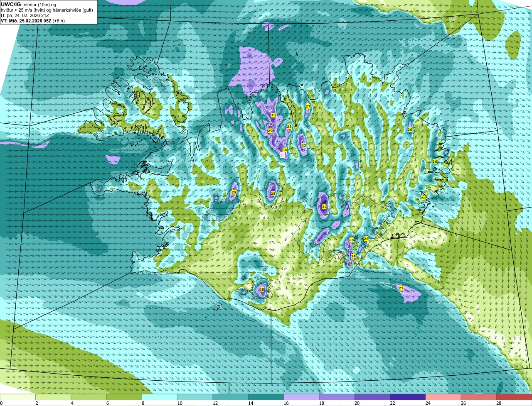Click the legend tick label "28"
This screenshot has height=406, width=532.
[x=499, y=403]
